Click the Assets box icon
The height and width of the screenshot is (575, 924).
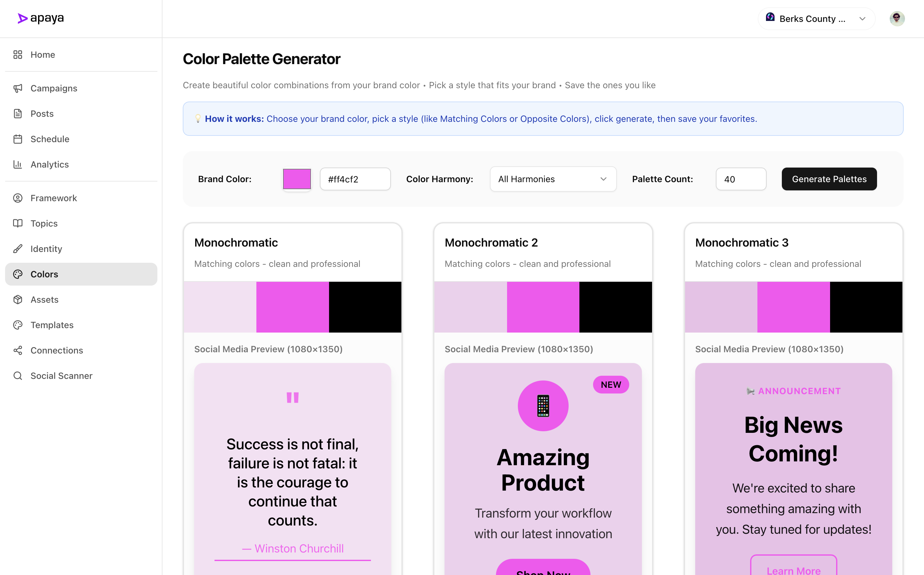tap(18, 300)
